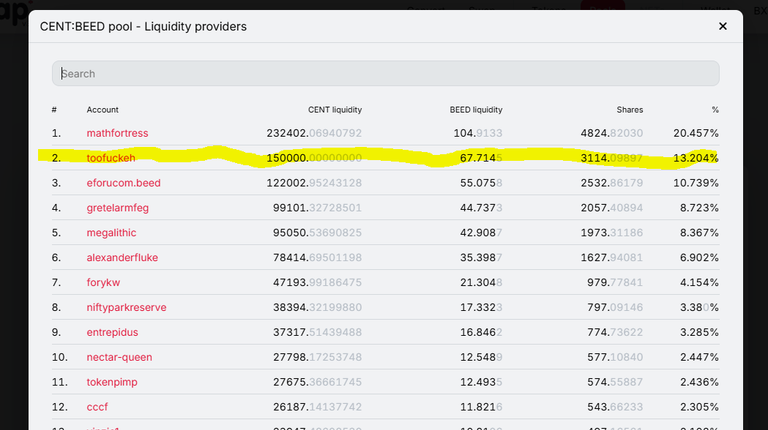Screen dimensions: 768x430
Task: Select CENT liquidity 232402.06940792
Action: coord(314,133)
